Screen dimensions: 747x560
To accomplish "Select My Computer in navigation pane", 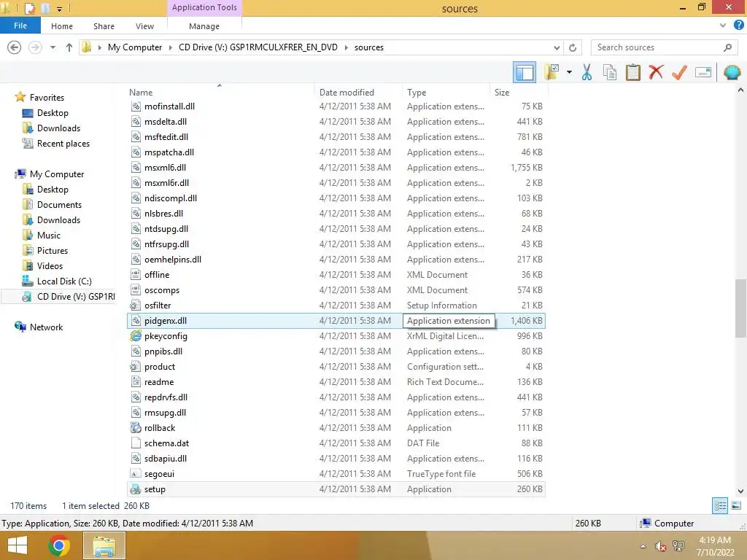I will [x=57, y=174].
